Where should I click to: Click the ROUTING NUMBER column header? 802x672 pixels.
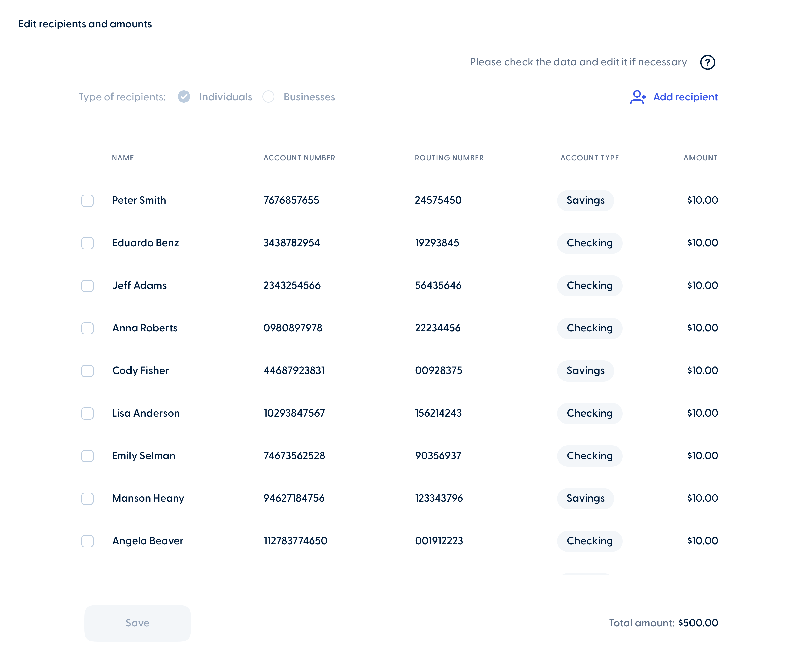pyautogui.click(x=449, y=158)
